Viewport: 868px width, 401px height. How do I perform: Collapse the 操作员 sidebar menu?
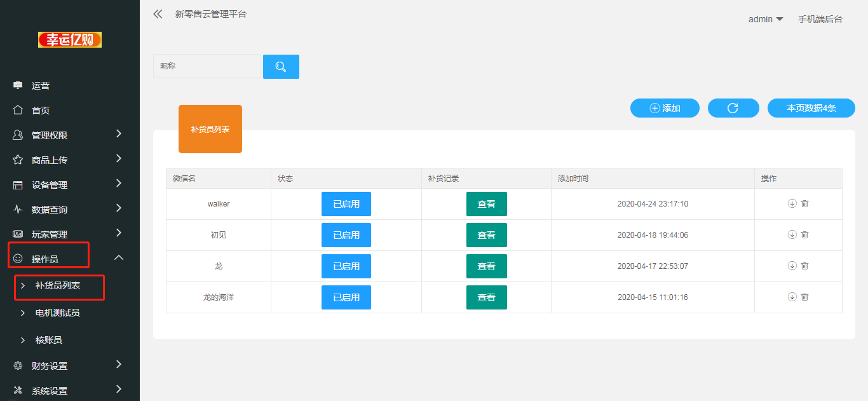68,259
